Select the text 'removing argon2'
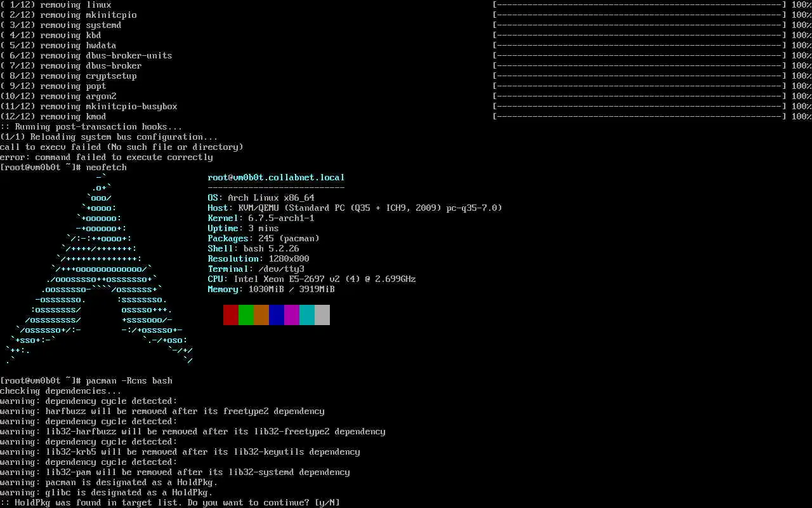The height and width of the screenshot is (508, 812). point(79,97)
